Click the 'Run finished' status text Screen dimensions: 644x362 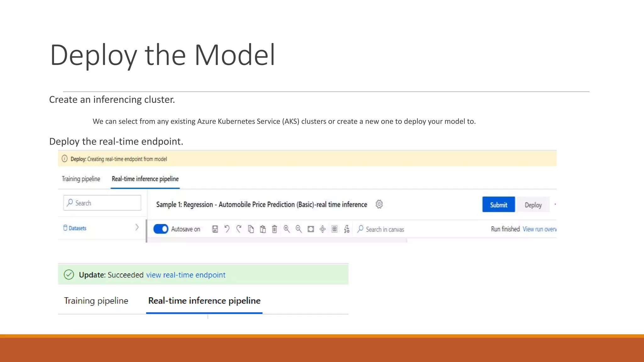pyautogui.click(x=505, y=229)
